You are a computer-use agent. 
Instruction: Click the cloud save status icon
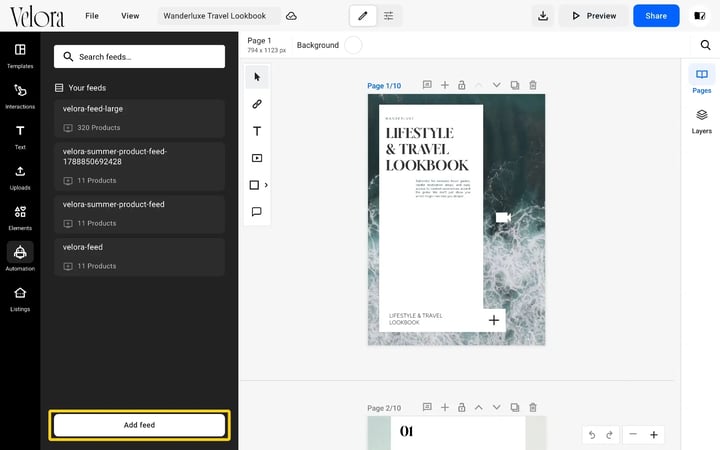pyautogui.click(x=291, y=16)
